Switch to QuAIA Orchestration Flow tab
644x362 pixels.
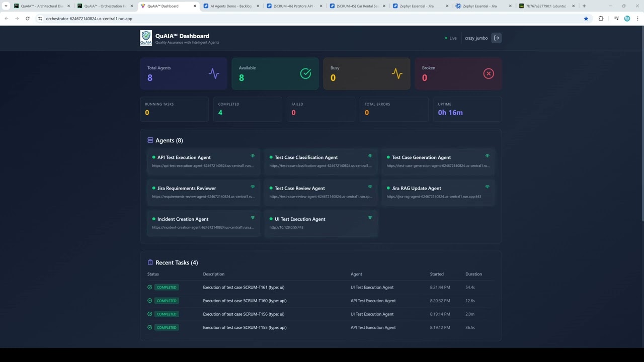[105, 6]
